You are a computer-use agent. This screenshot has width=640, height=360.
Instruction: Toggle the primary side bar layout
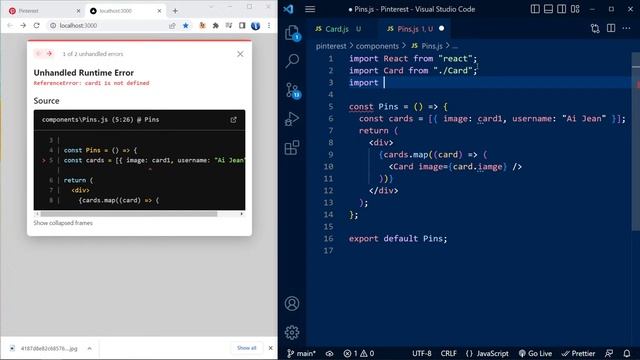[535, 9]
